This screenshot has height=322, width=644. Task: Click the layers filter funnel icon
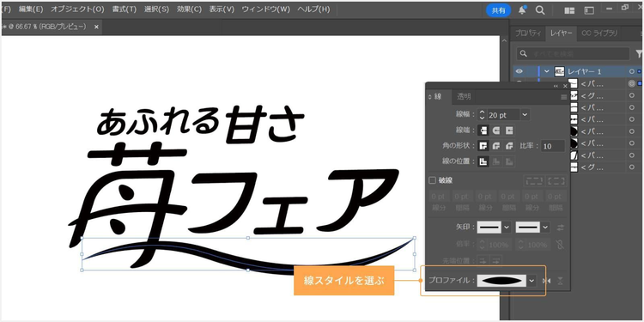639,54
